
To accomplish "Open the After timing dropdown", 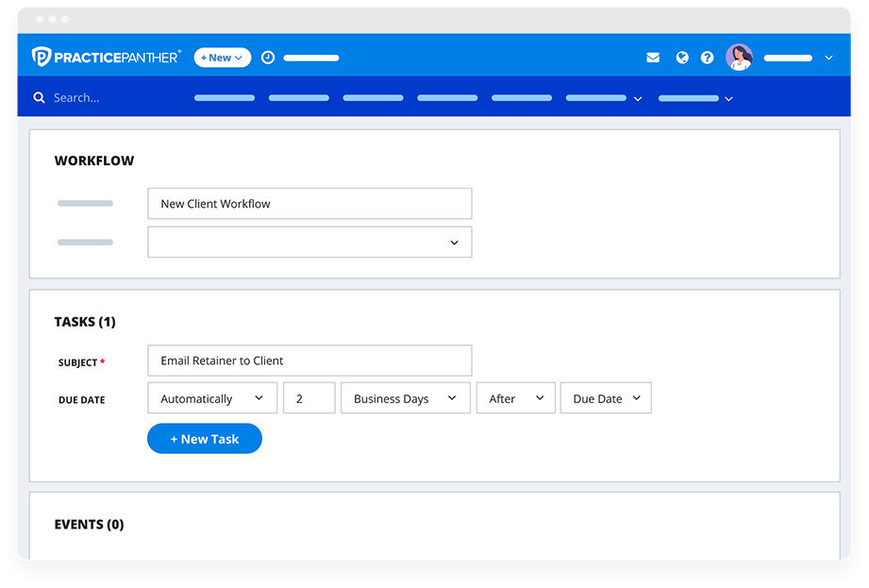I will (x=515, y=397).
